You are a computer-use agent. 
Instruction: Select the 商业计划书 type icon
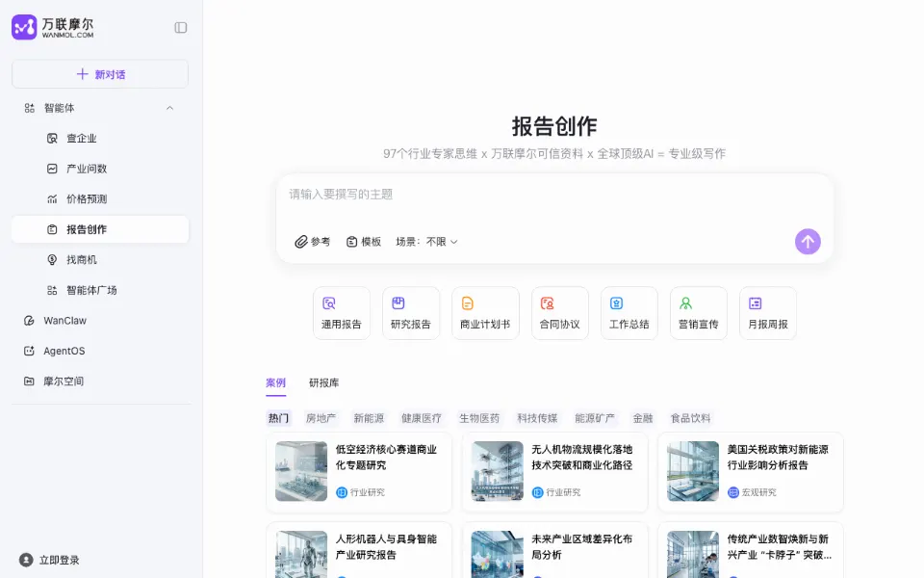point(468,303)
